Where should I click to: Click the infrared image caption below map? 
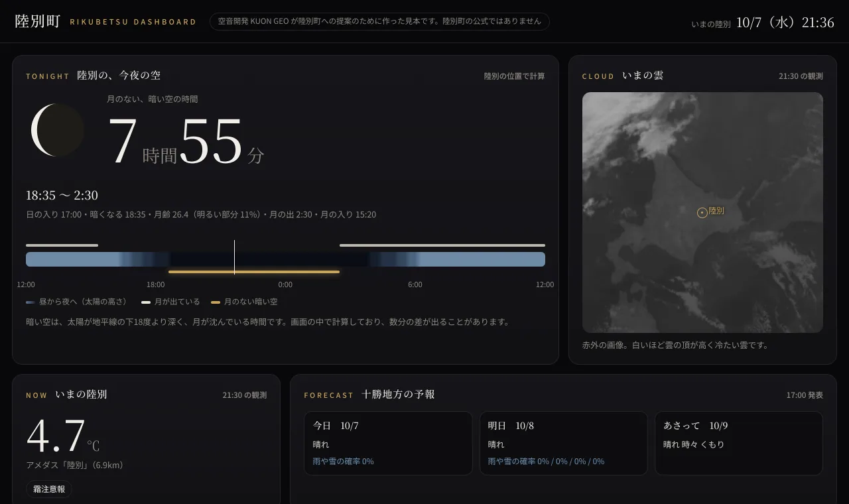pos(675,345)
